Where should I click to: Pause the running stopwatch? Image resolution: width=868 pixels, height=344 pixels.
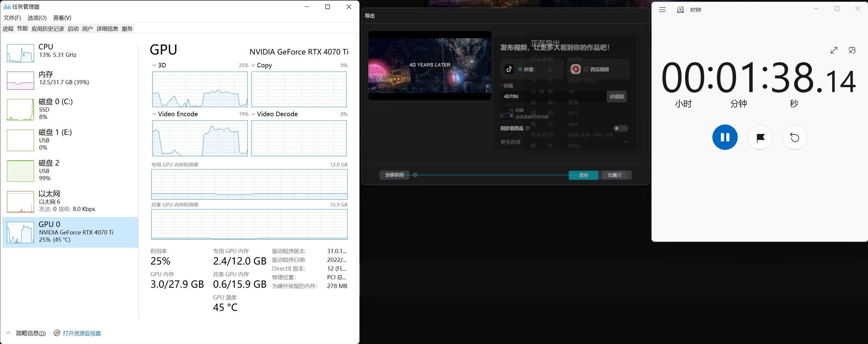[x=725, y=137]
